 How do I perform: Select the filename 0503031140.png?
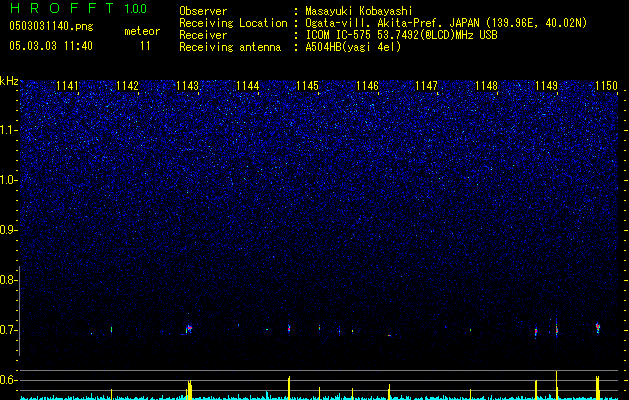[x=51, y=26]
